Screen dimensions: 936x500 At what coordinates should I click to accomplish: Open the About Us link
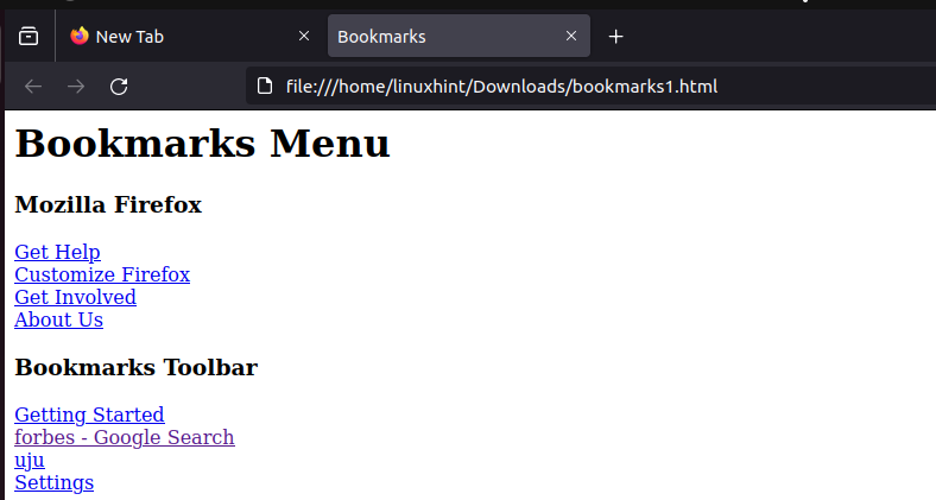click(x=58, y=320)
